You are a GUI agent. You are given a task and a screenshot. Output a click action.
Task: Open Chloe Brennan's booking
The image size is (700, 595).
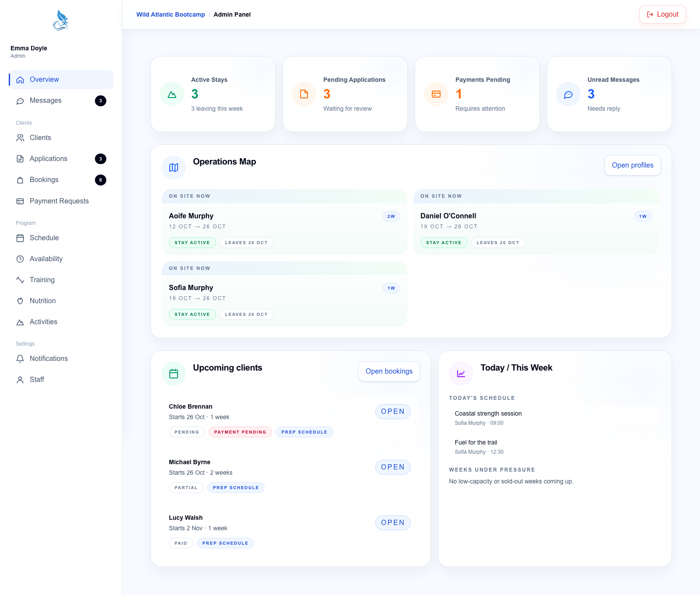click(x=393, y=412)
